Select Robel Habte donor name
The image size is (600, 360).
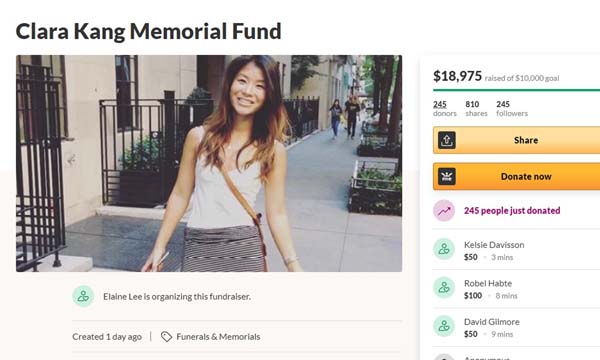tap(488, 283)
